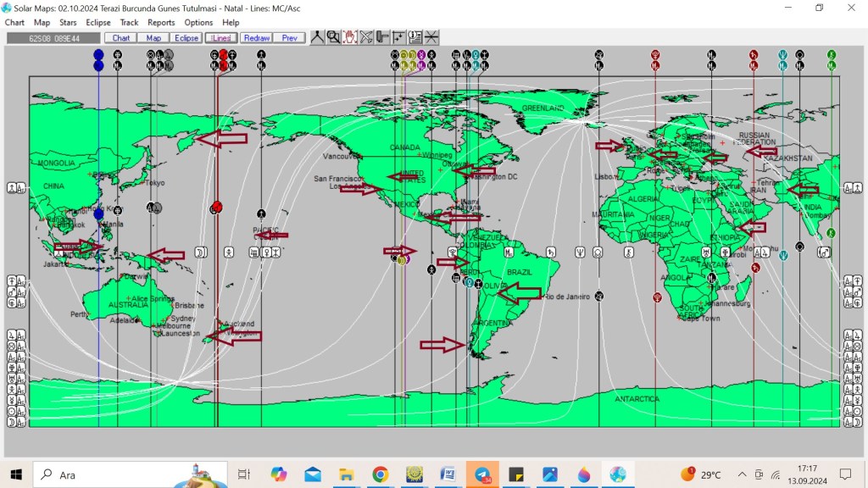The image size is (868, 488).
Task: Click the coordinates display field 62S08 089E44
Action: coord(53,38)
